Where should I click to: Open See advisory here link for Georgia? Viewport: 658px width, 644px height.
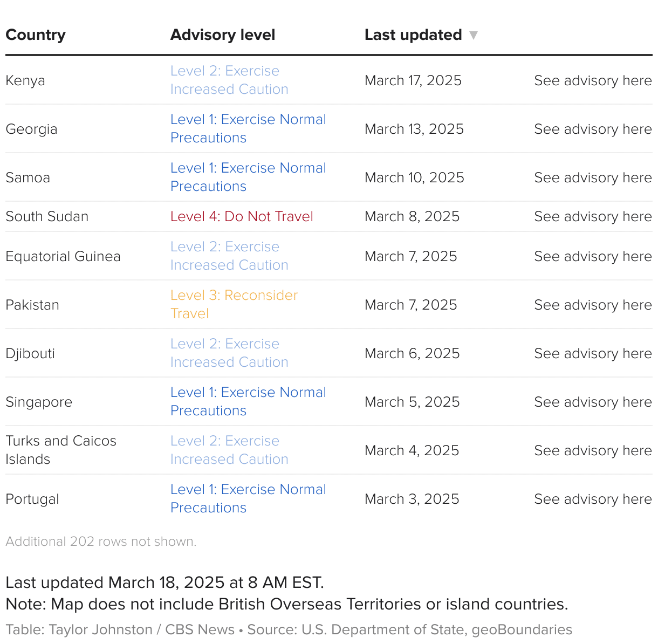click(x=593, y=129)
